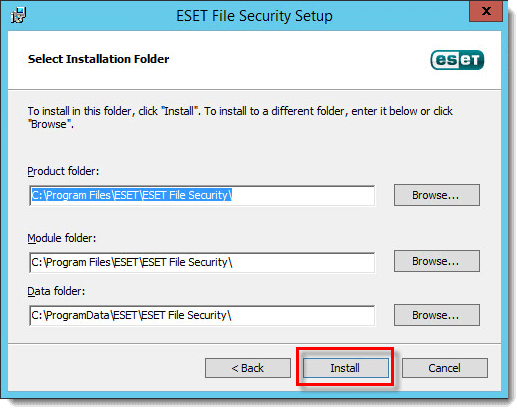Click the Install button
Viewport: 517px width, 408px height.
click(346, 368)
